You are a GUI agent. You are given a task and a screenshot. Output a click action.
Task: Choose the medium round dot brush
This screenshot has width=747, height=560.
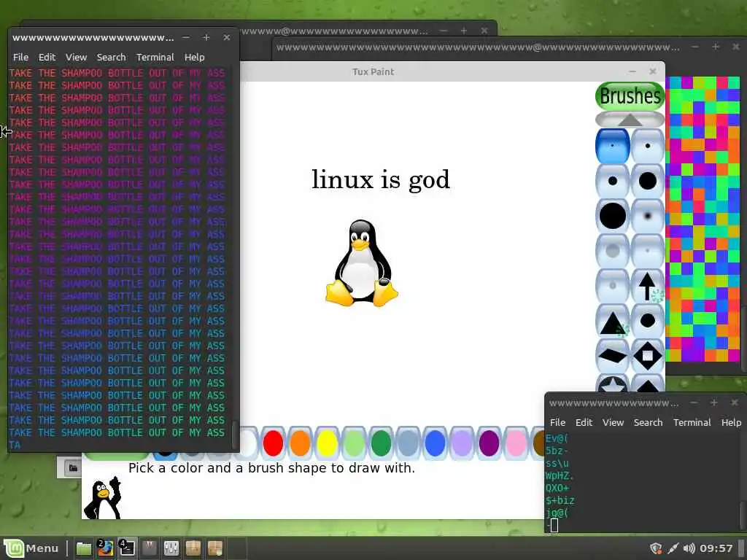(613, 181)
